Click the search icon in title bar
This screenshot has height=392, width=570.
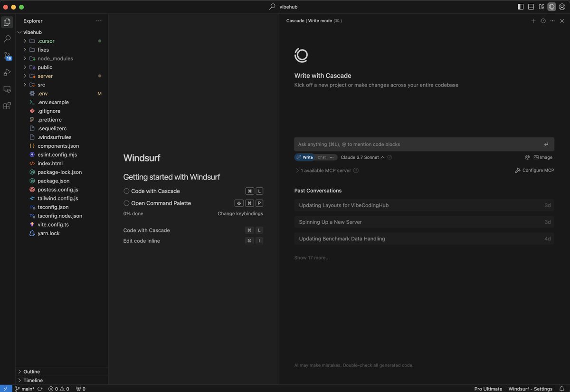[x=272, y=7]
